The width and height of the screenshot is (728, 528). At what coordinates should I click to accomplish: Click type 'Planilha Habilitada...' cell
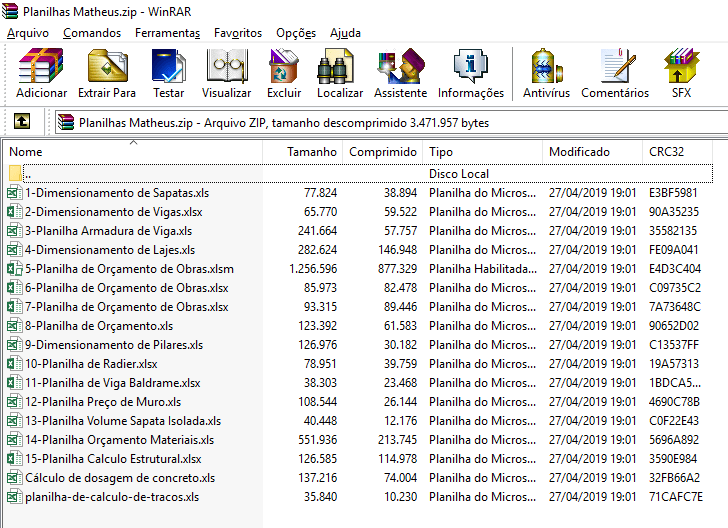(x=483, y=269)
